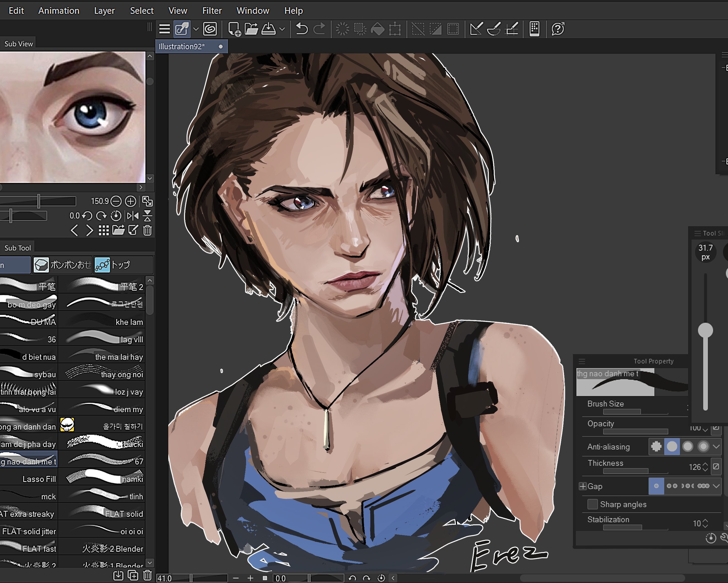Delete the current Sub View image
This screenshot has height=583, width=728.
coord(147,231)
